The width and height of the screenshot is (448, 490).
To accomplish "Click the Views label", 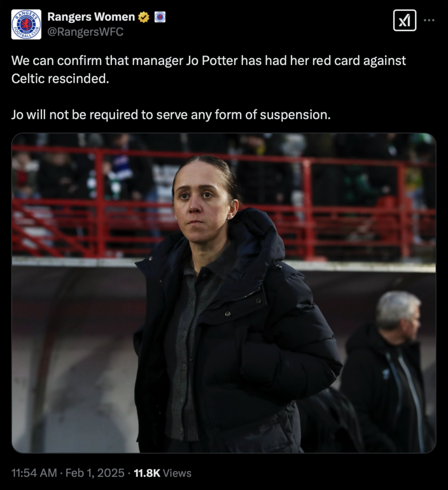I will click(177, 473).
